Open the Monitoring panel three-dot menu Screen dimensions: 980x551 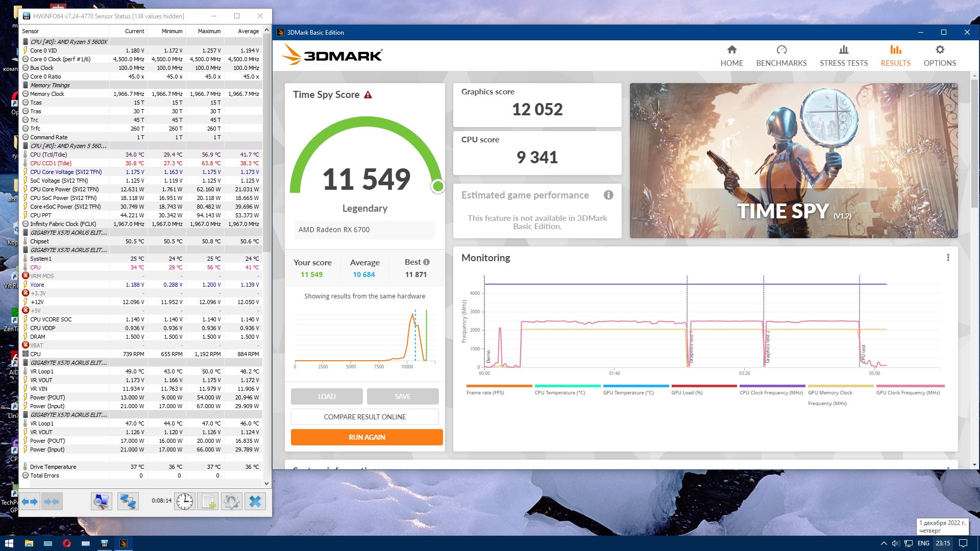pyautogui.click(x=948, y=258)
